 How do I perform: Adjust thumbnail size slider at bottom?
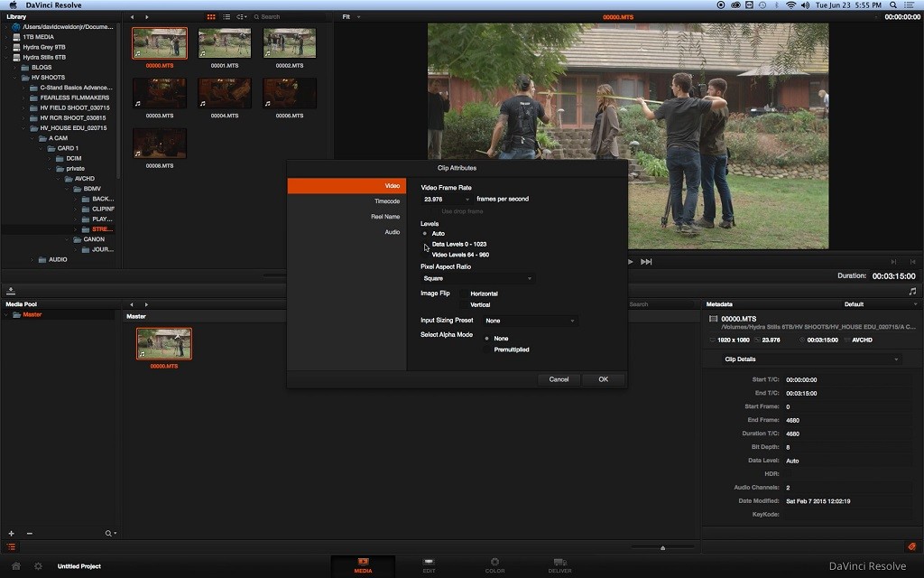[663, 547]
